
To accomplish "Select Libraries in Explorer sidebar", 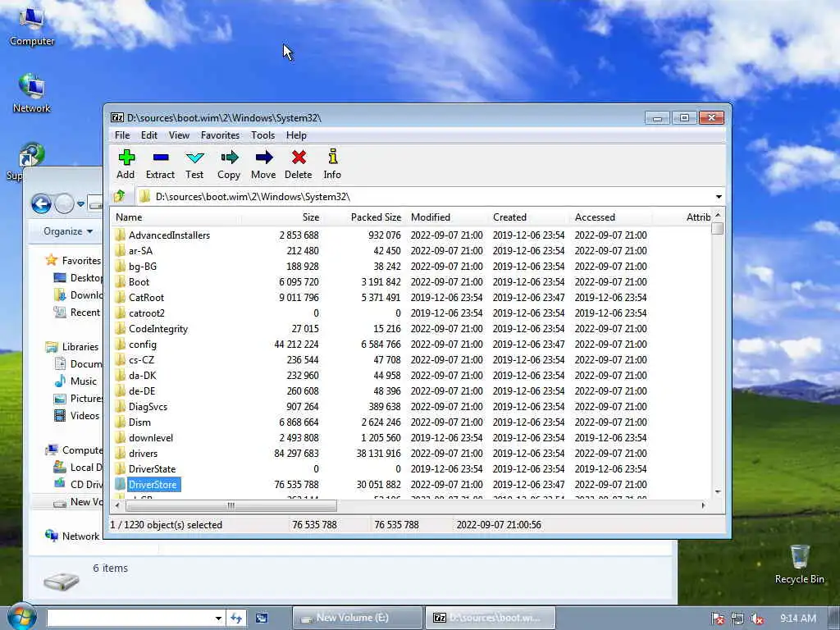I will [73, 347].
